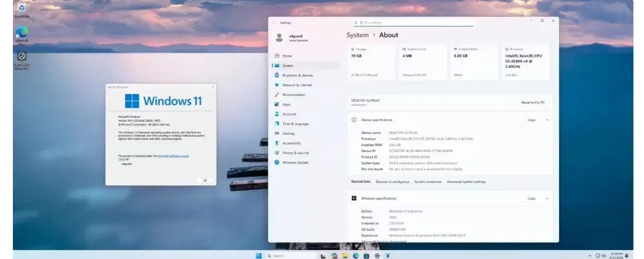Select System in the Settings sidebar
Image resolution: width=644 pixels, height=259 pixels.
click(306, 65)
